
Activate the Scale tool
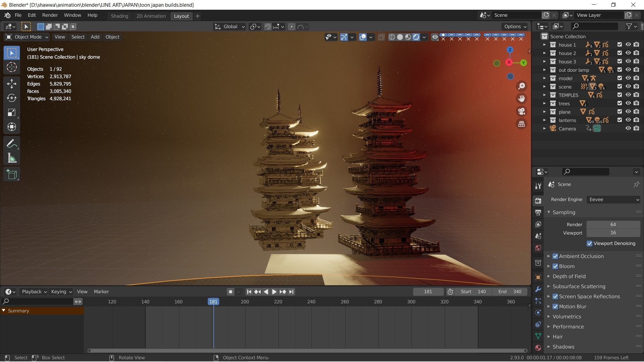(12, 112)
